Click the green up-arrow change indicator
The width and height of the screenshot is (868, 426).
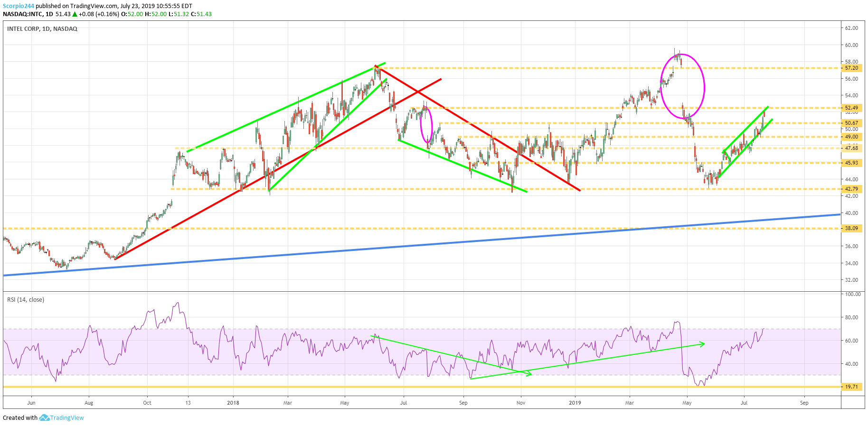(75, 14)
